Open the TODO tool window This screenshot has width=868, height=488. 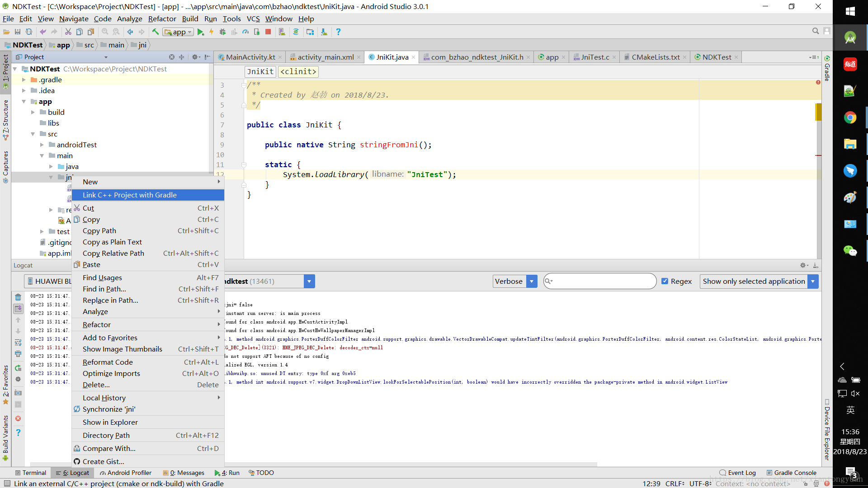(x=261, y=473)
